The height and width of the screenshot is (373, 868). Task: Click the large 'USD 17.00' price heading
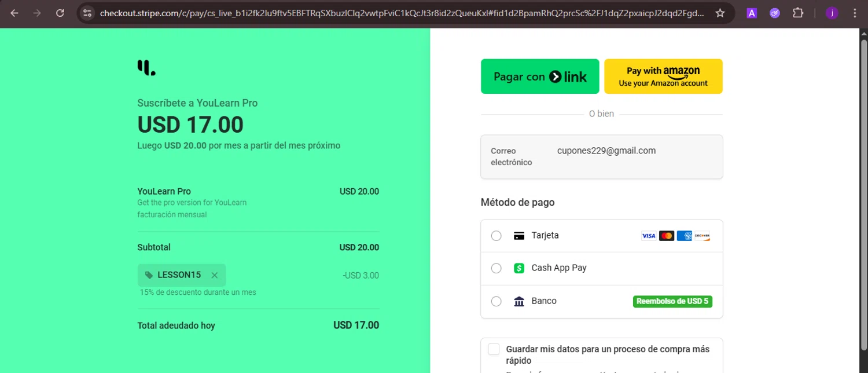[190, 125]
